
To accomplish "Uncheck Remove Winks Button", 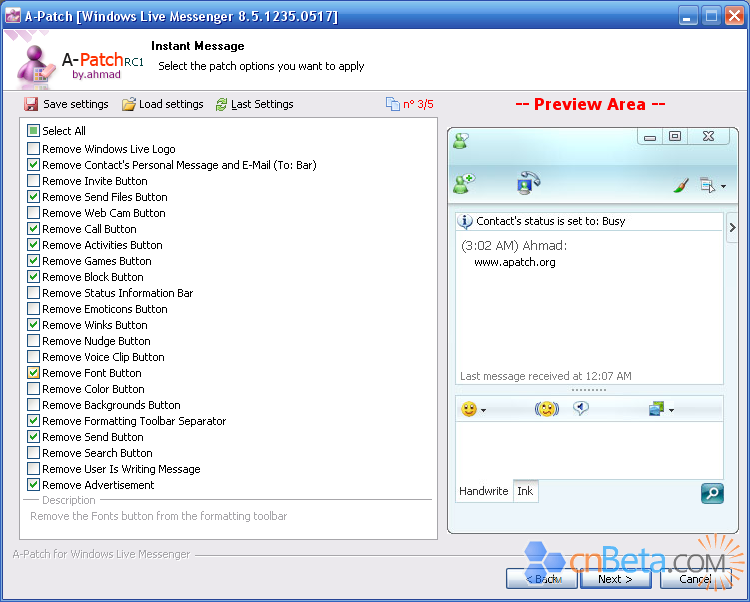I will 33,325.
